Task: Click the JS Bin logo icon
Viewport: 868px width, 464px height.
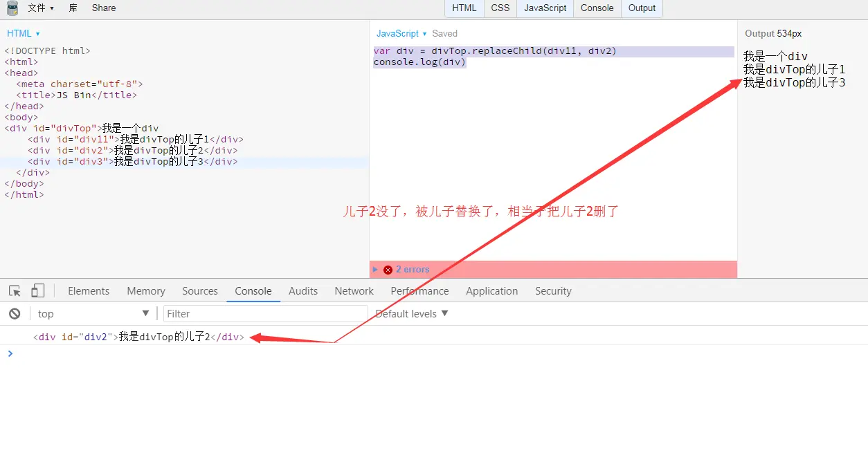Action: [x=12, y=8]
